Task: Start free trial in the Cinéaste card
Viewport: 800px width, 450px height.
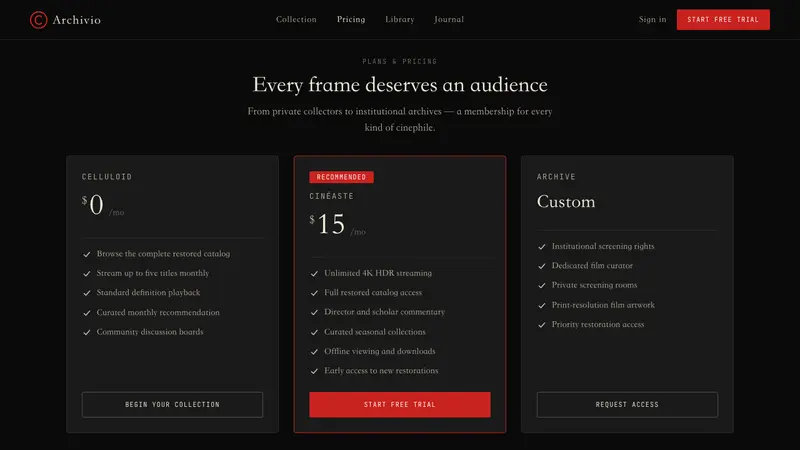Action: [x=399, y=405]
